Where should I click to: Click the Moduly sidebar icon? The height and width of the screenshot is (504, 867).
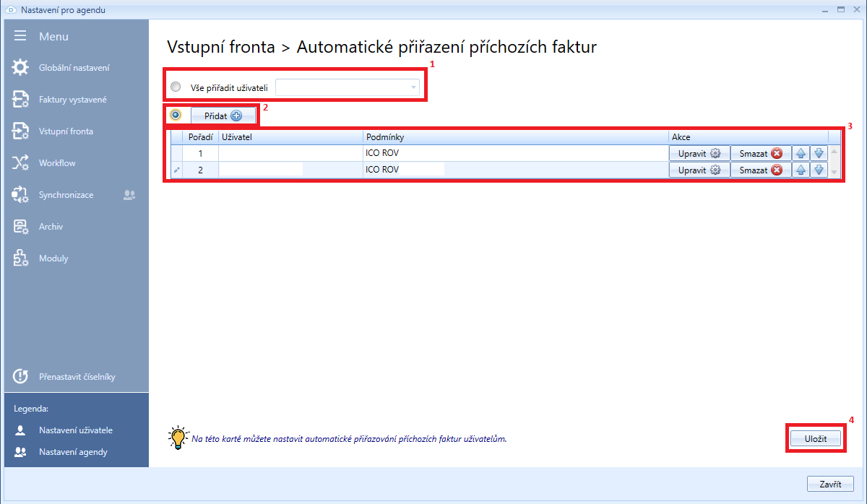click(20, 258)
